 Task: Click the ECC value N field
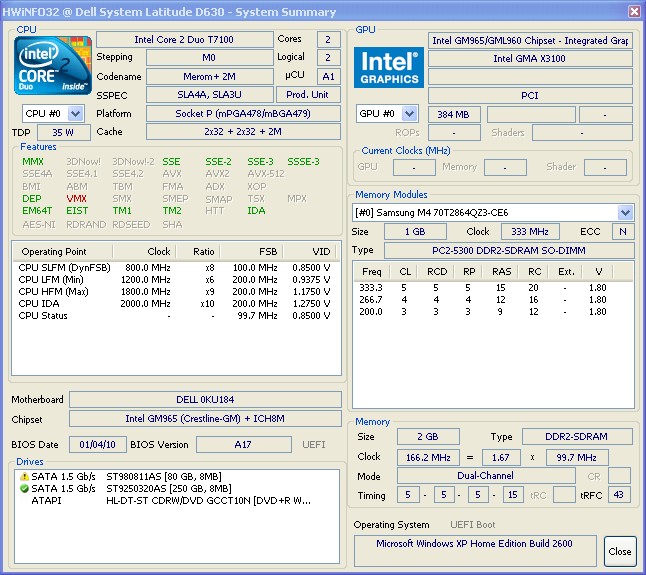pos(623,231)
